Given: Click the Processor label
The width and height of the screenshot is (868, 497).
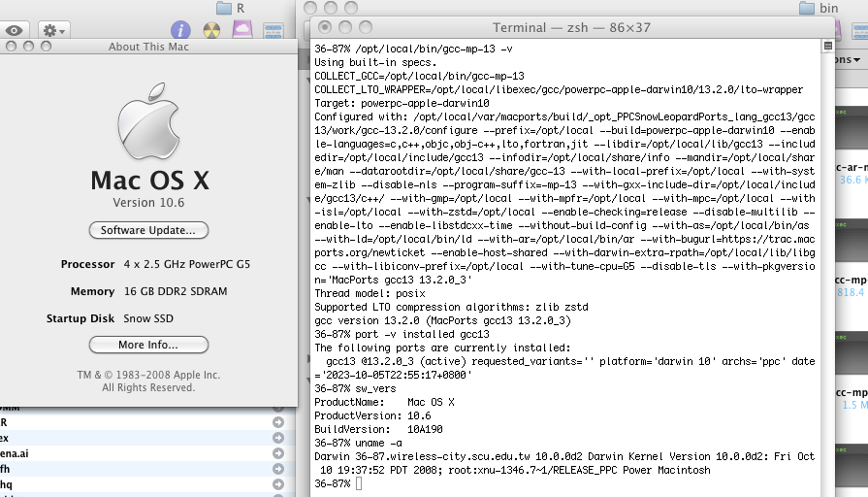Looking at the screenshot, I should click(x=87, y=264).
